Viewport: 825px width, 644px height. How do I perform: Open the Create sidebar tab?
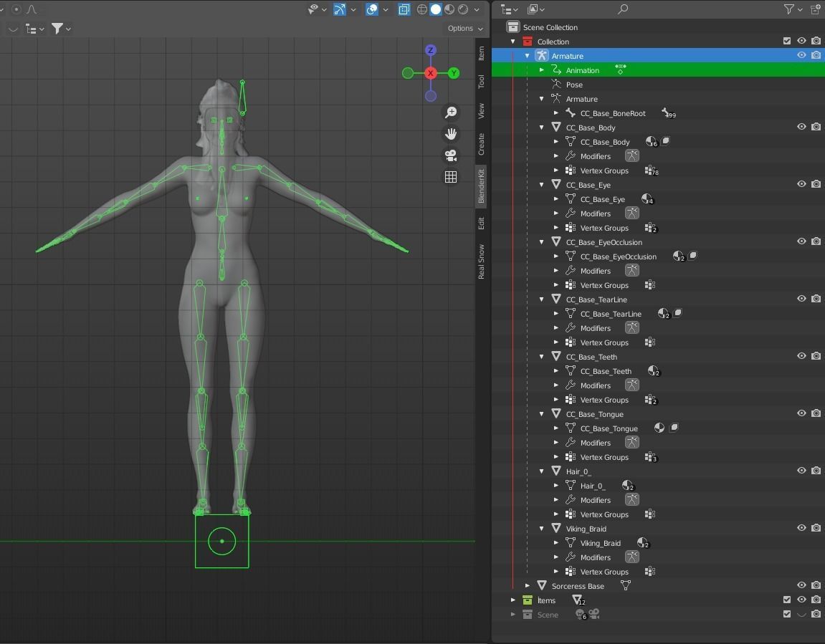coord(481,144)
